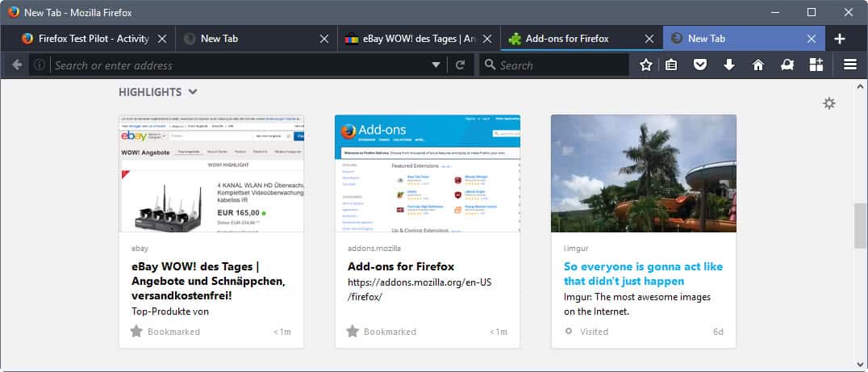Open the Downloads arrow icon
868x372 pixels.
(729, 65)
